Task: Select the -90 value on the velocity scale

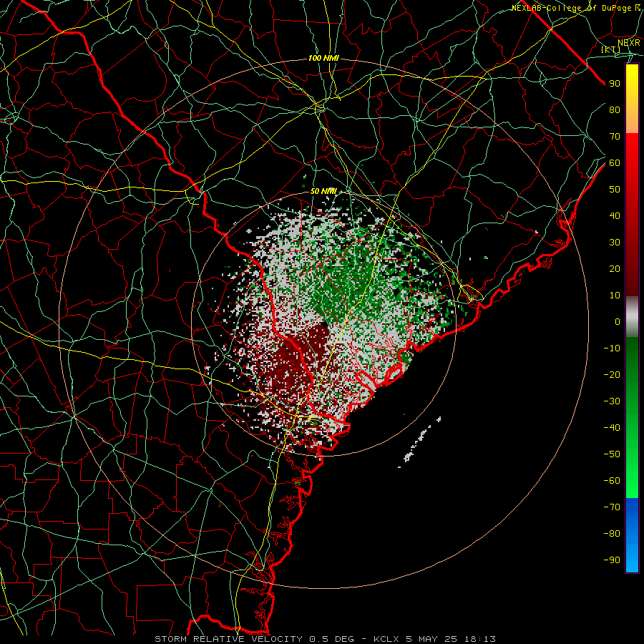Action: [612, 560]
